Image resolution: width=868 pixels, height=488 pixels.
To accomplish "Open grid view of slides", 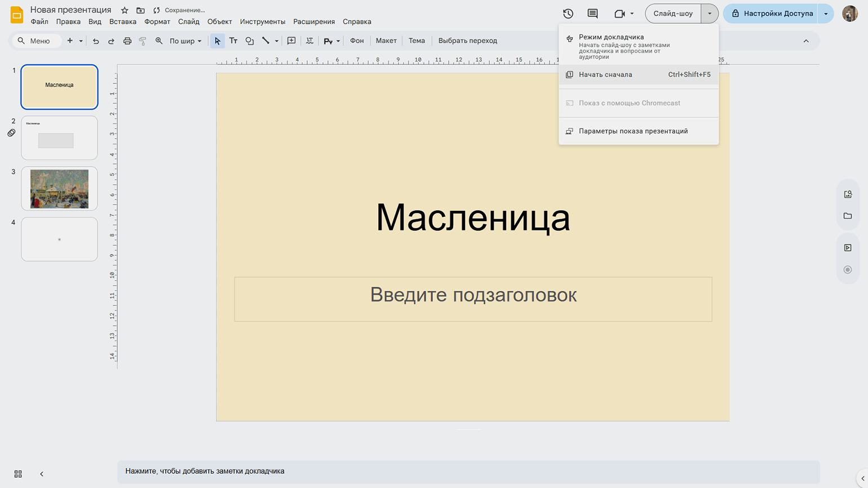I will click(18, 474).
